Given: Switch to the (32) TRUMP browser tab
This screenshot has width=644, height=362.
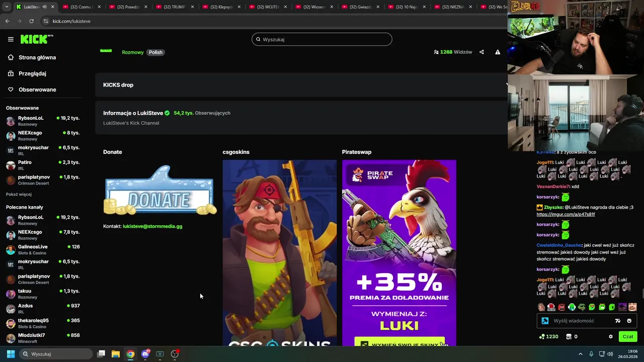Looking at the screenshot, I should coord(175,7).
